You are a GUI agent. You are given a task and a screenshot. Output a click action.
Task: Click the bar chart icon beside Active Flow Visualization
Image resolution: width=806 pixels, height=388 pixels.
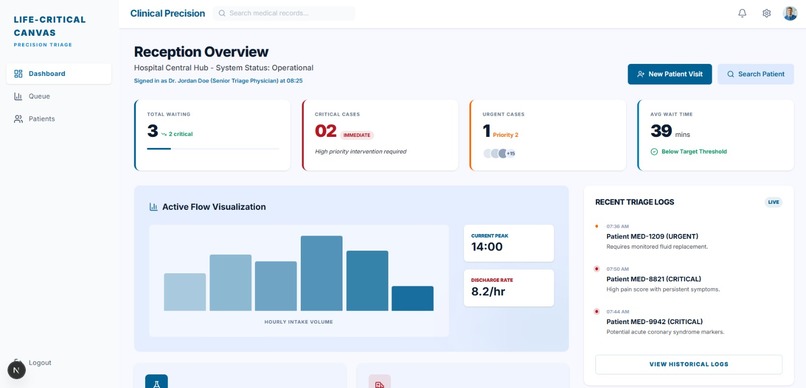(x=153, y=207)
